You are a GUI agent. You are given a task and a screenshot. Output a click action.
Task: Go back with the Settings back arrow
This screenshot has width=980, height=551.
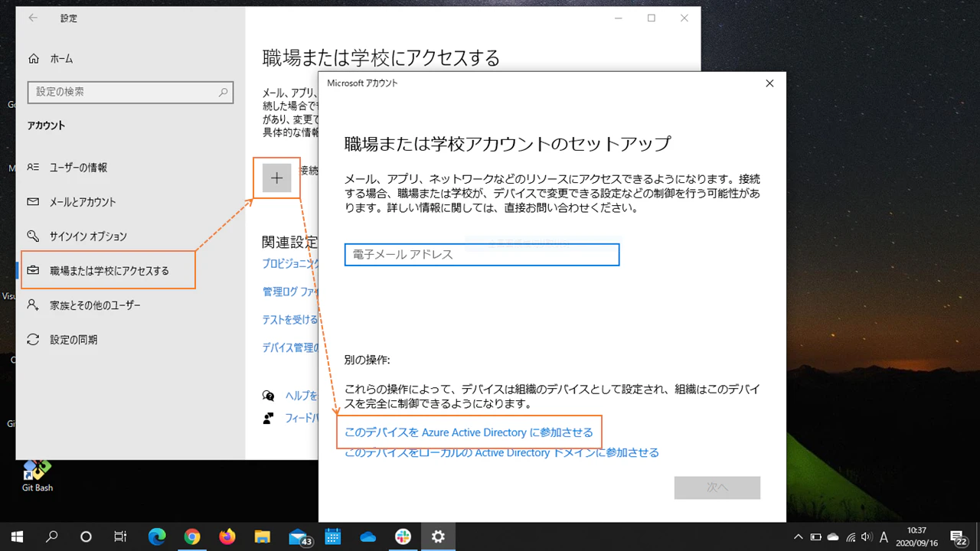[33, 18]
